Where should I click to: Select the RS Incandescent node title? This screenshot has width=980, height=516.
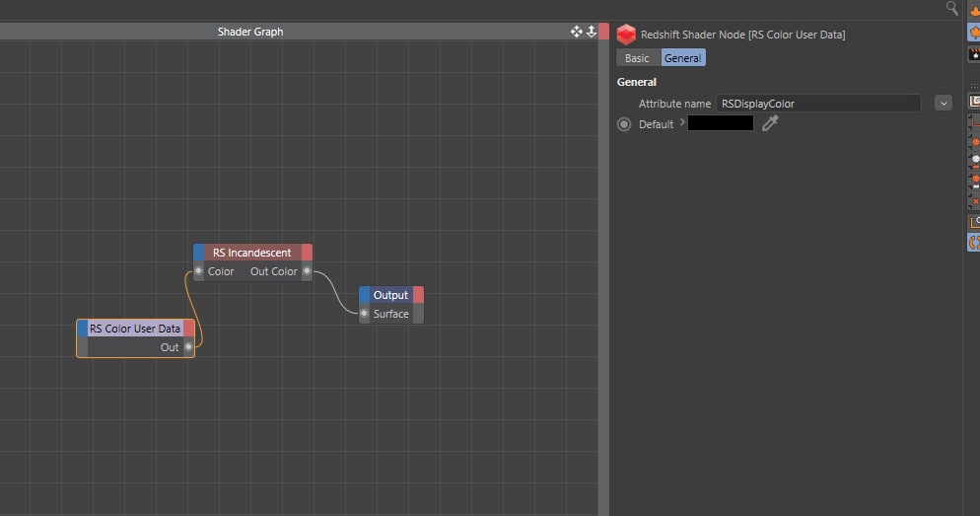pyautogui.click(x=251, y=252)
